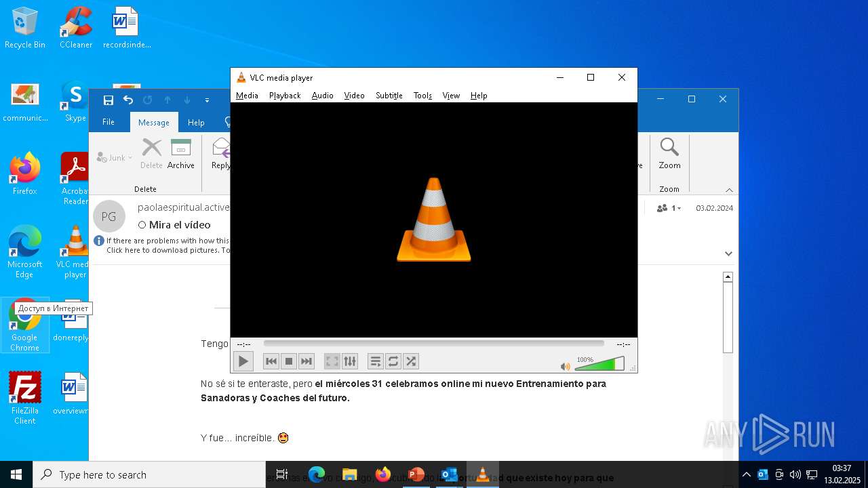Skip to previous media in VLC
Screen dimensions: 868x488
coord(271,361)
